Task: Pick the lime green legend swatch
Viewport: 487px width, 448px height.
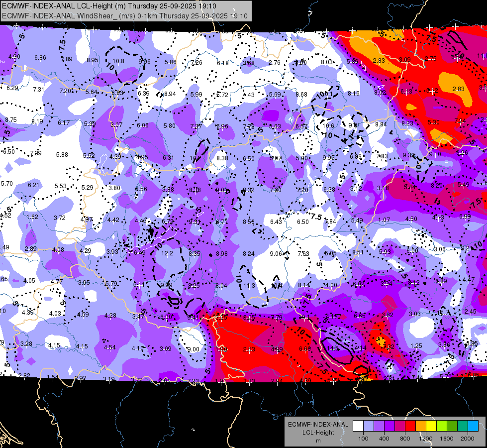Action: (442, 426)
